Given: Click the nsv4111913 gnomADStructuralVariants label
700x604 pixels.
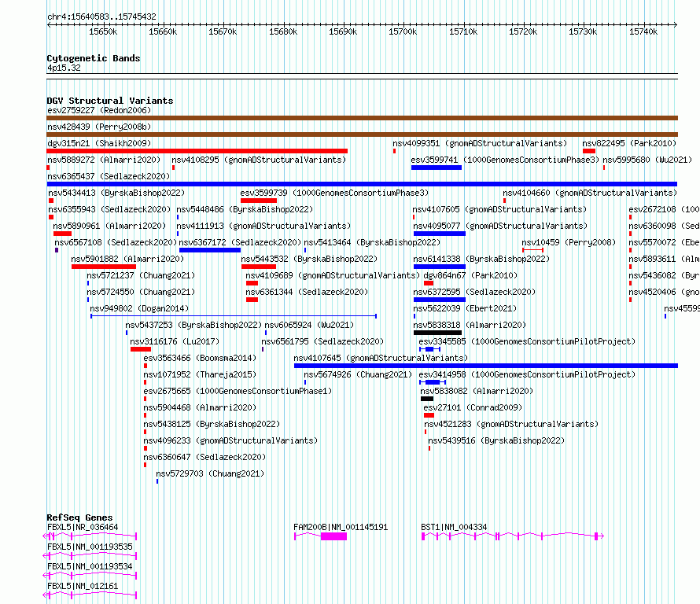Looking at the screenshot, I should click(263, 226).
